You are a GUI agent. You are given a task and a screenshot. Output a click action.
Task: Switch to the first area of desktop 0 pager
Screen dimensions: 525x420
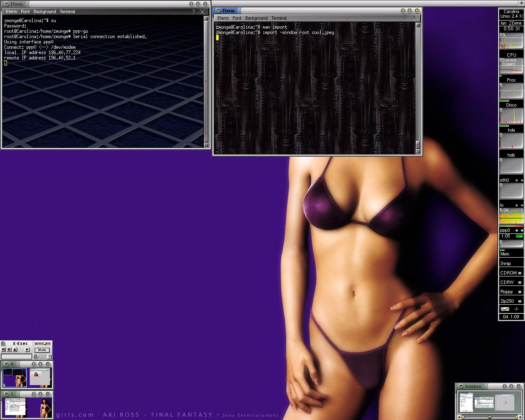15,378
